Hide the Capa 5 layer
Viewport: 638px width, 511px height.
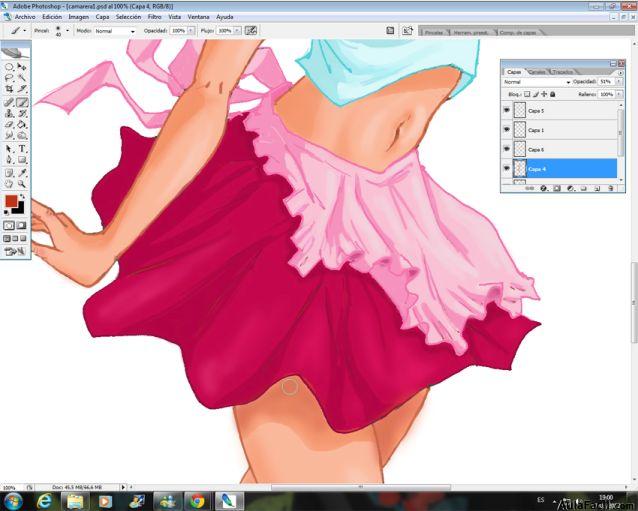click(507, 110)
